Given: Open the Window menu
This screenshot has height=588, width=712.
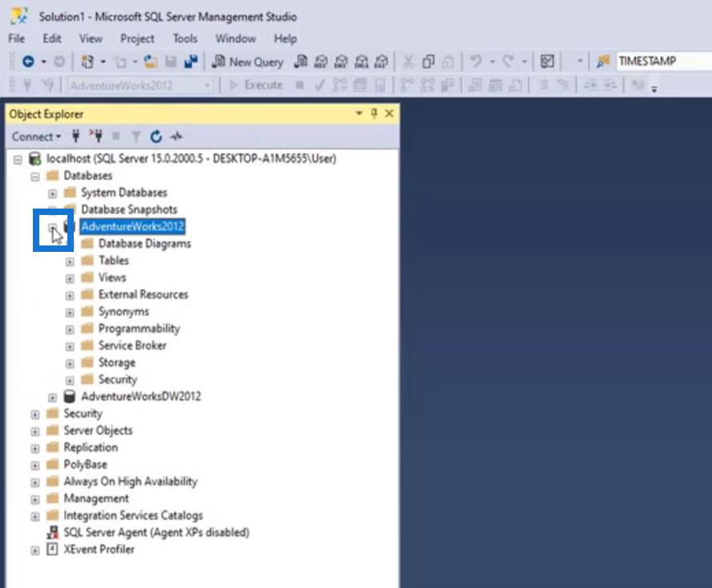Looking at the screenshot, I should (235, 39).
